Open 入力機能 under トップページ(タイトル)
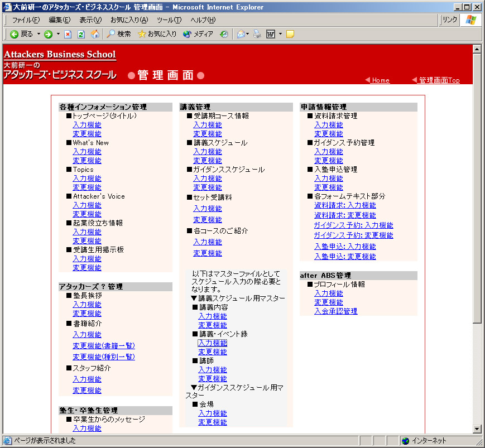This screenshot has width=485, height=448. (x=87, y=125)
